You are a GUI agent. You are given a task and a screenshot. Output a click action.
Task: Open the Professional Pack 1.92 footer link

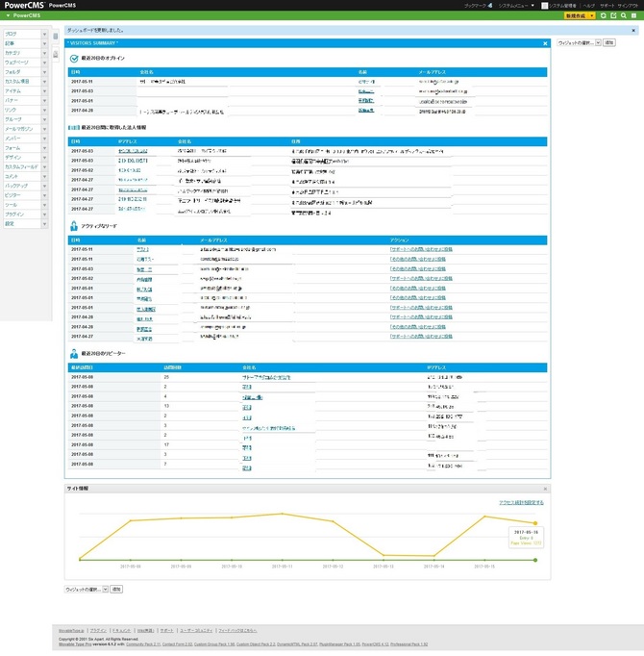click(409, 644)
